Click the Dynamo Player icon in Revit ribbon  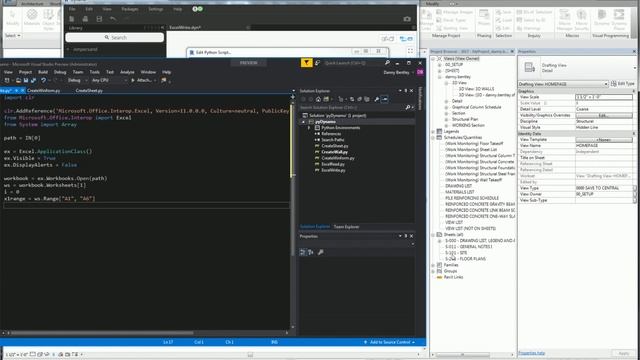click(619, 20)
